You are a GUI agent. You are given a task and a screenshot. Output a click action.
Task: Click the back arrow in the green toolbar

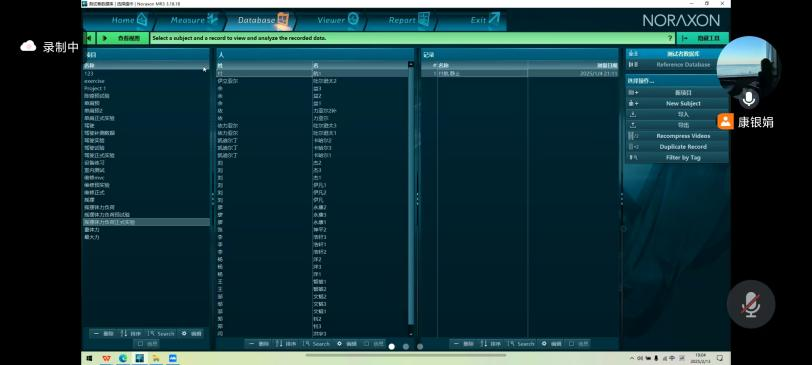89,38
